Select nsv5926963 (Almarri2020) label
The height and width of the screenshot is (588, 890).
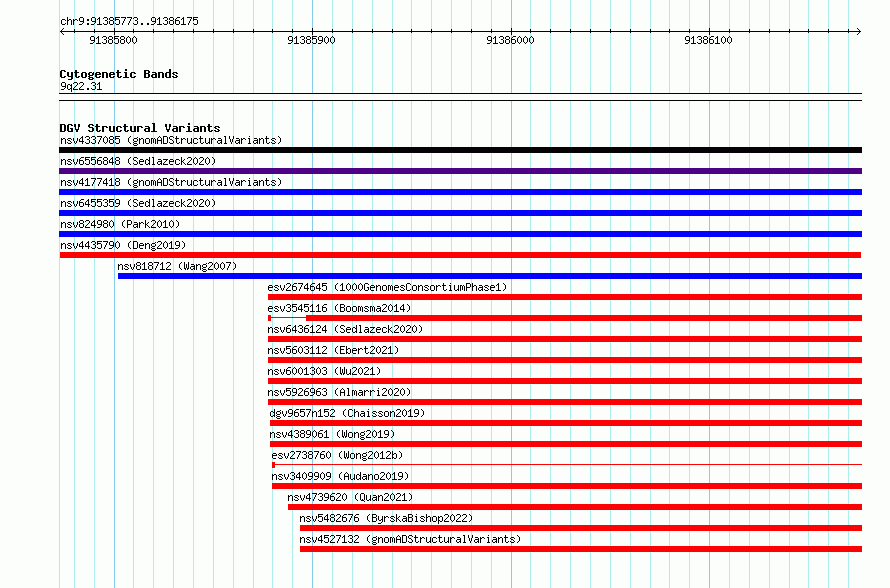(339, 392)
